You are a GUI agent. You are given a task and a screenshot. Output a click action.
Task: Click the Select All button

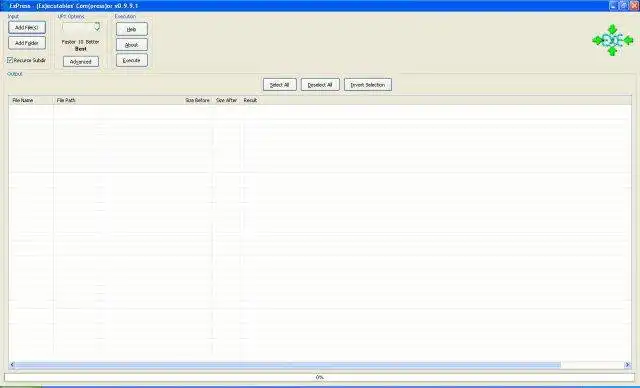[280, 85]
